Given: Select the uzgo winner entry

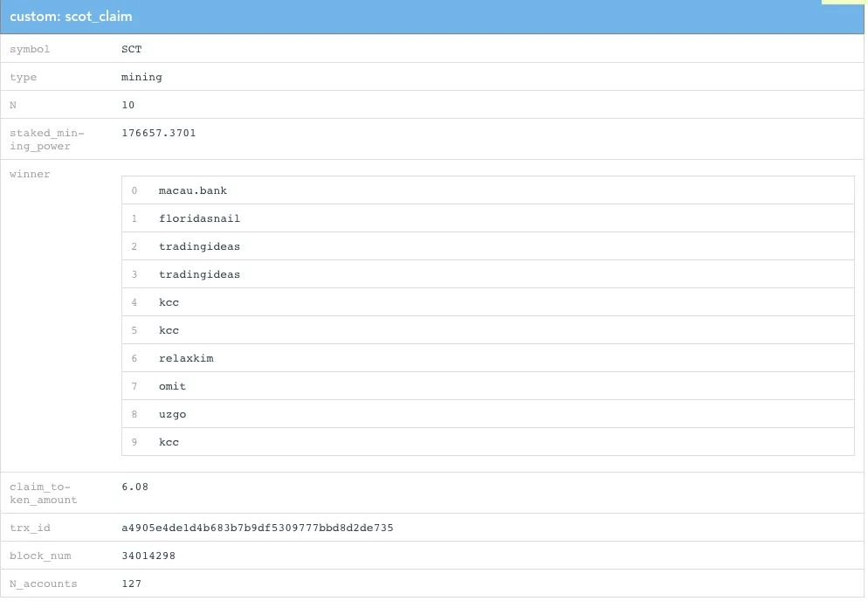Looking at the screenshot, I should tap(172, 413).
